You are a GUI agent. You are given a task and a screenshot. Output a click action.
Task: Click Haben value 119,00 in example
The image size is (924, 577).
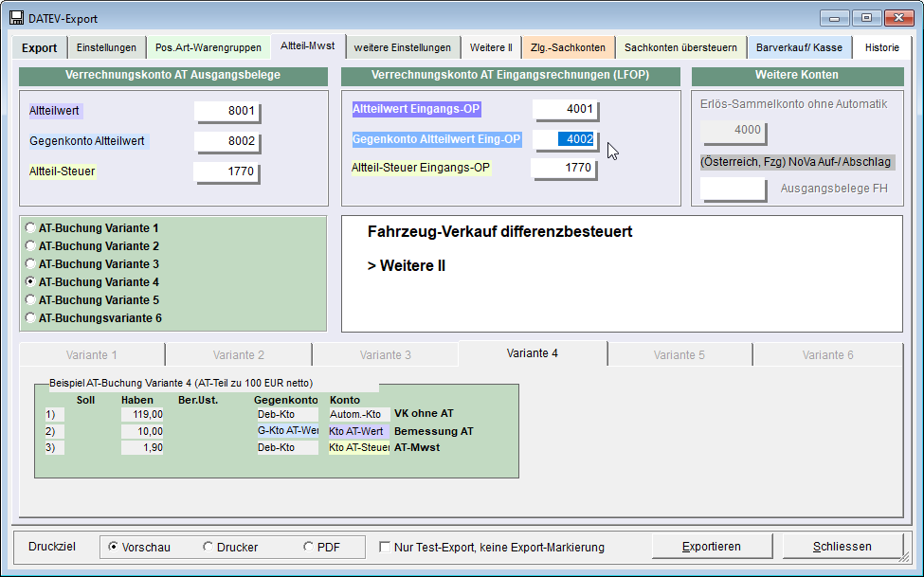(142, 414)
